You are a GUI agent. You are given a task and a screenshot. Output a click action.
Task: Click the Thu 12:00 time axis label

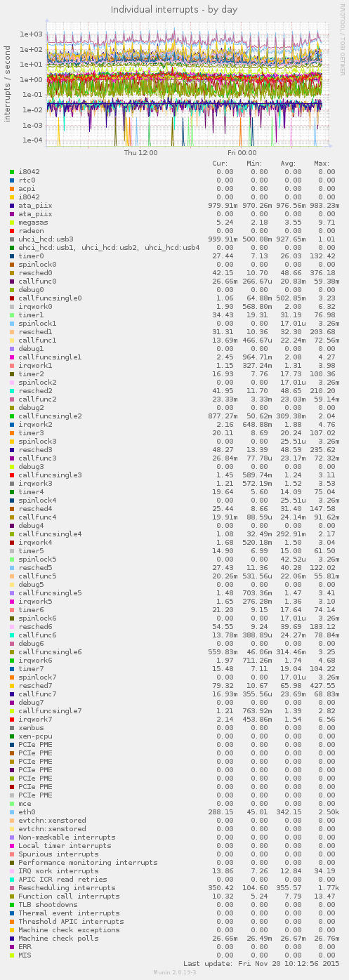[140, 152]
